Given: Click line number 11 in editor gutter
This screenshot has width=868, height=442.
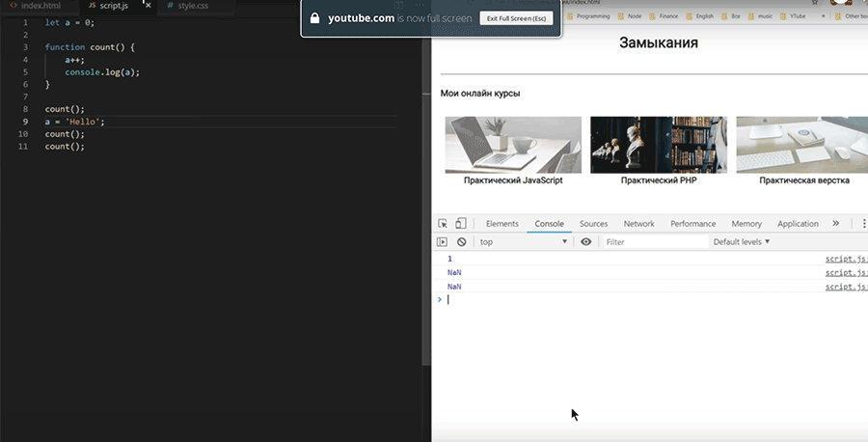Looking at the screenshot, I should point(23,147).
